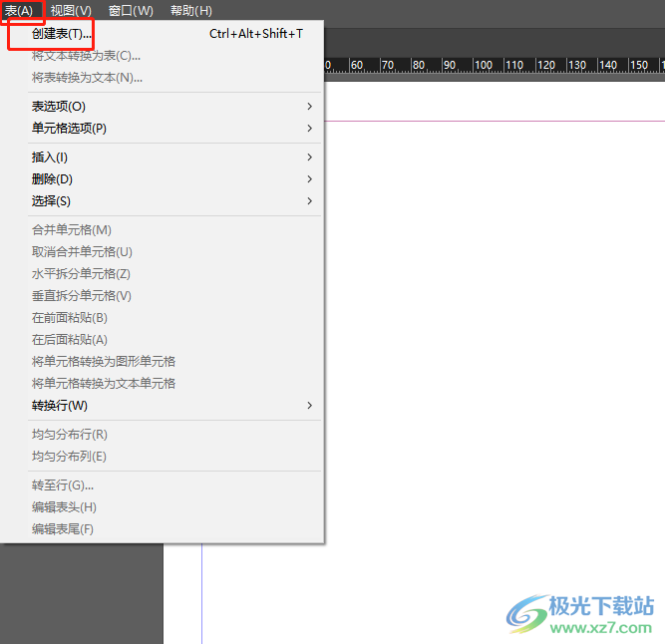Open the 表(A) menu
The image size is (665, 644).
(x=20, y=11)
